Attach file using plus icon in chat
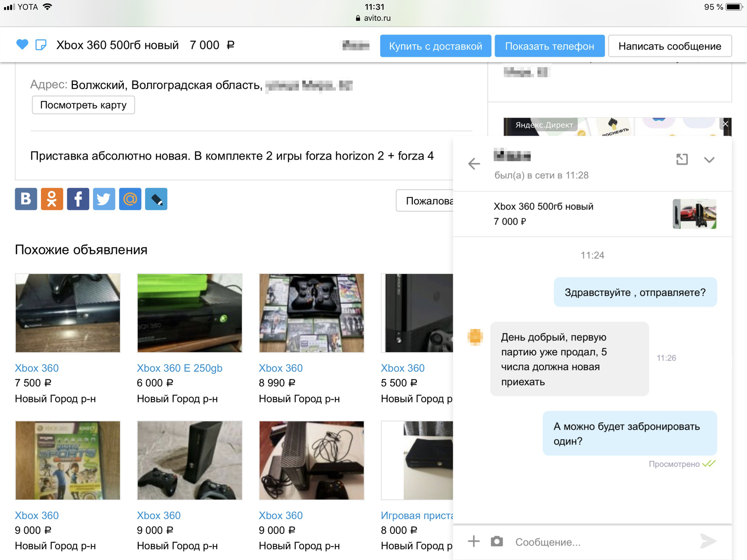The image size is (747, 560). coord(474,541)
